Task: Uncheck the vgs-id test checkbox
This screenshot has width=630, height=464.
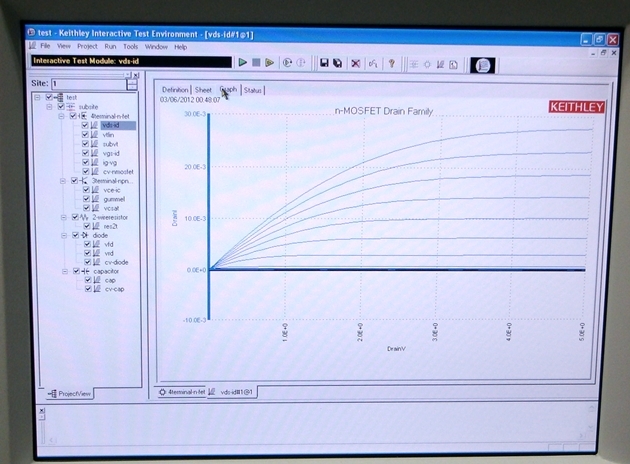Action: coord(85,153)
